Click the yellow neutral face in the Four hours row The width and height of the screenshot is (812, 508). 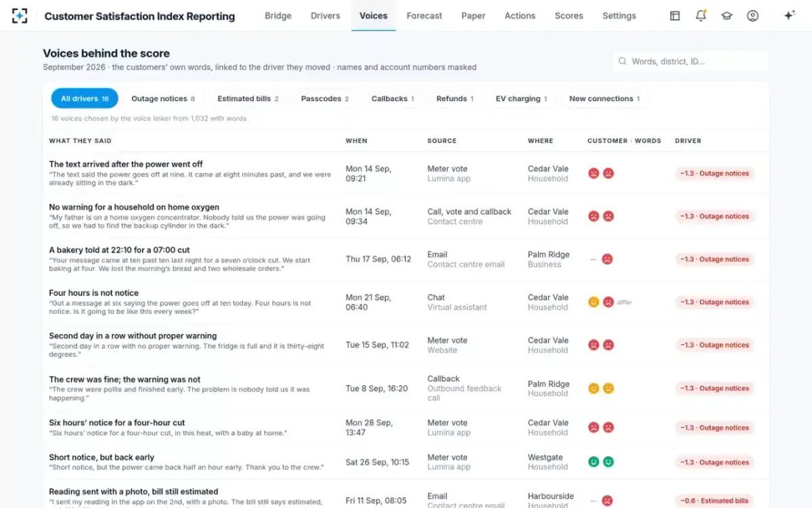593,302
